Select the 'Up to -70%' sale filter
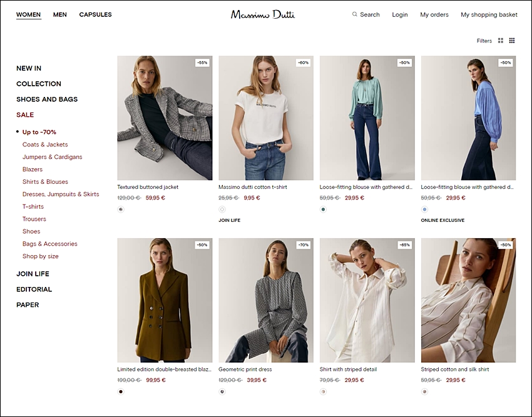The image size is (532, 417). pos(39,132)
